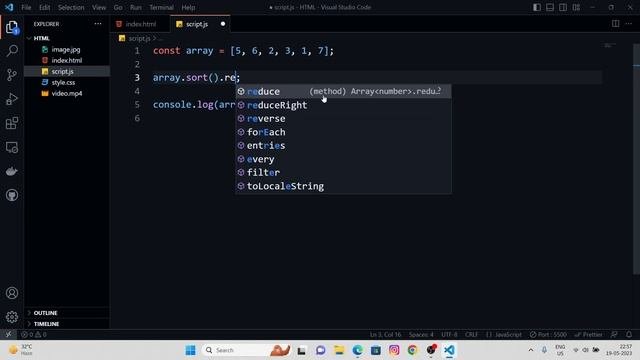
Task: Open the GitHub view in the activity bar
Action: click(12, 195)
